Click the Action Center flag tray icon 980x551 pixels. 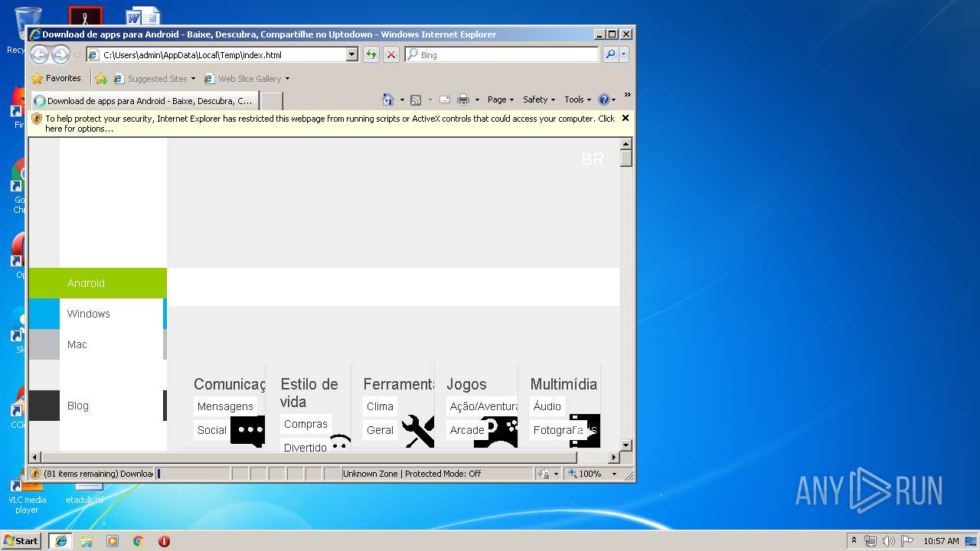(x=906, y=541)
